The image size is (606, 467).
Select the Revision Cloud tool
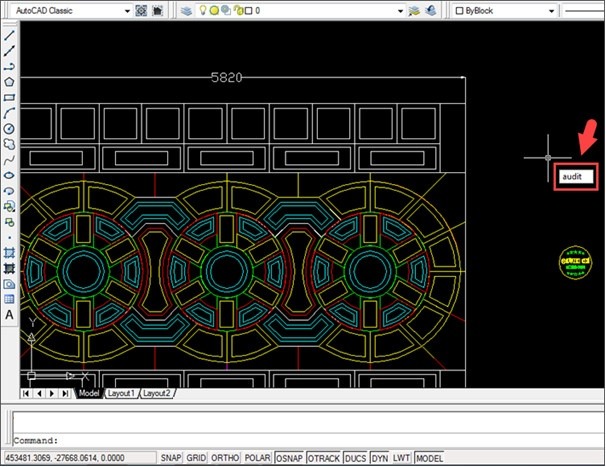[x=9, y=144]
